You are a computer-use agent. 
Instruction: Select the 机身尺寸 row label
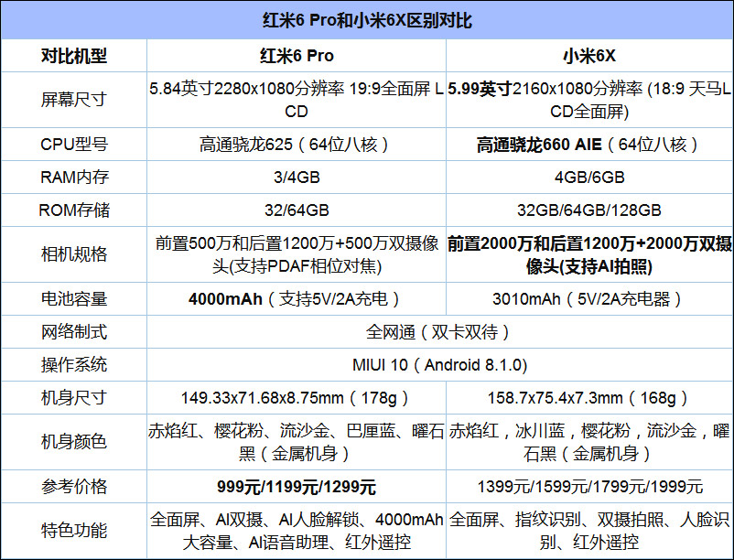tap(74, 398)
